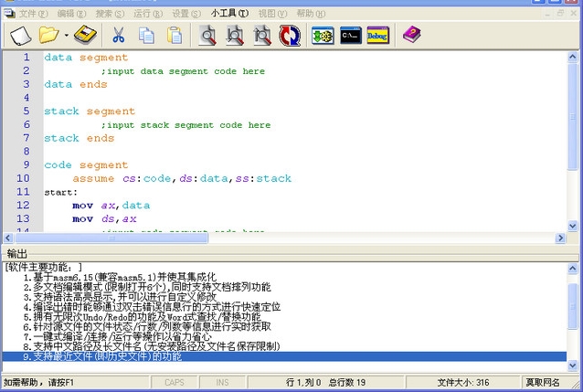Expand the arrow beside the Open folder icon
This screenshot has width=583, height=392.
(65, 37)
